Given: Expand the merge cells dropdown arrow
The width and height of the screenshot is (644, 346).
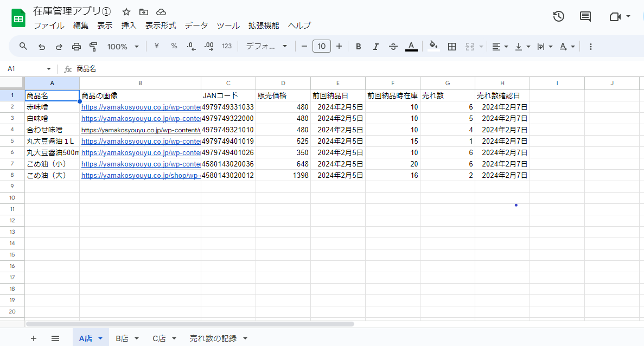Looking at the screenshot, I should pyautogui.click(x=481, y=47).
